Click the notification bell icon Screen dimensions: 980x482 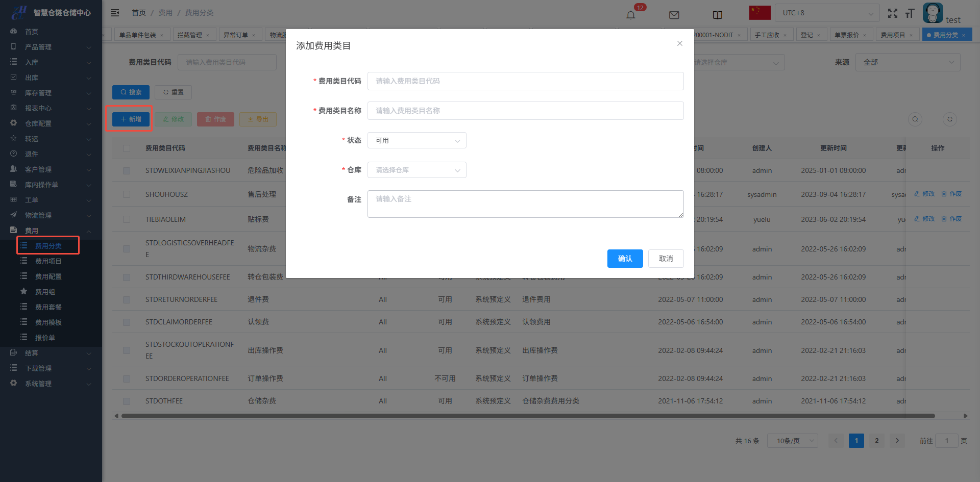point(631,15)
